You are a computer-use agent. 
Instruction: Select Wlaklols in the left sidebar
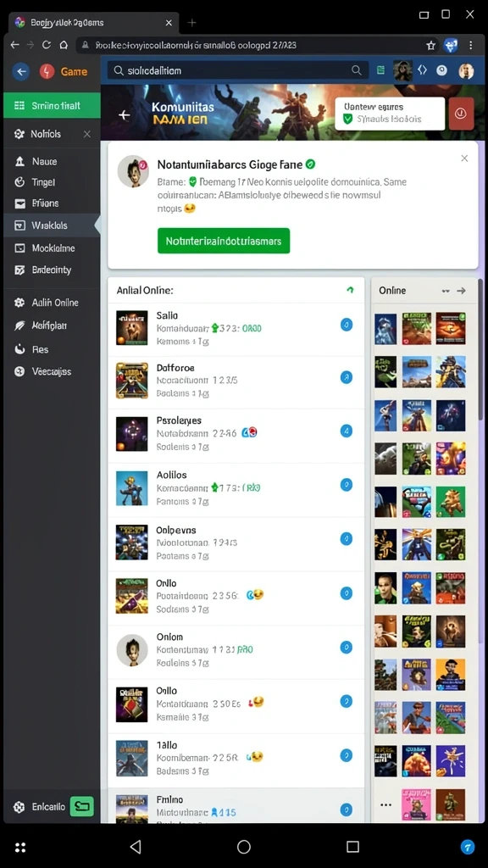[x=52, y=225]
